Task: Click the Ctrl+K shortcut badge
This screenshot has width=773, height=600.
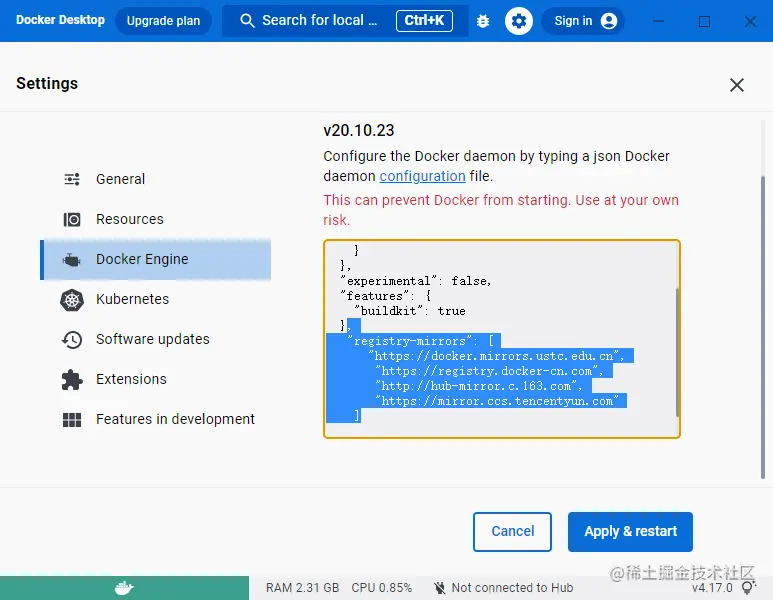Action: click(x=424, y=21)
